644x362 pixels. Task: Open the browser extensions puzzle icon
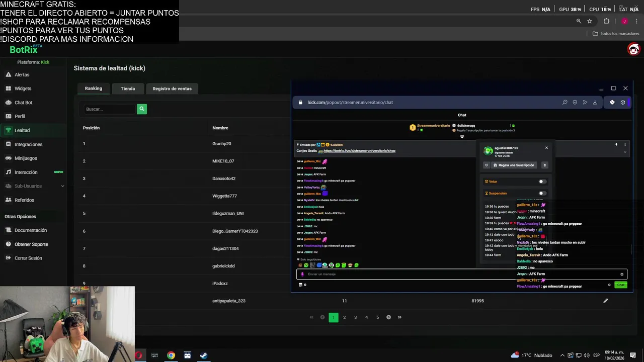pyautogui.click(x=606, y=21)
